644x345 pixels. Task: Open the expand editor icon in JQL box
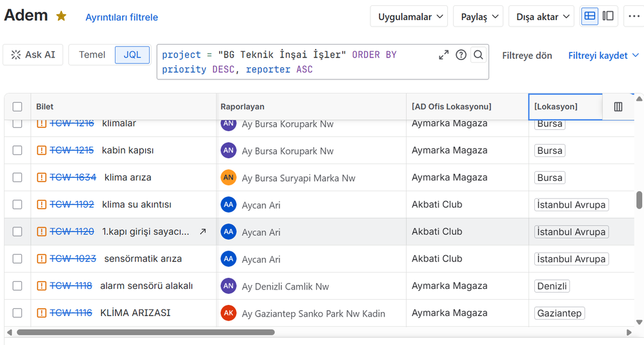pos(443,55)
